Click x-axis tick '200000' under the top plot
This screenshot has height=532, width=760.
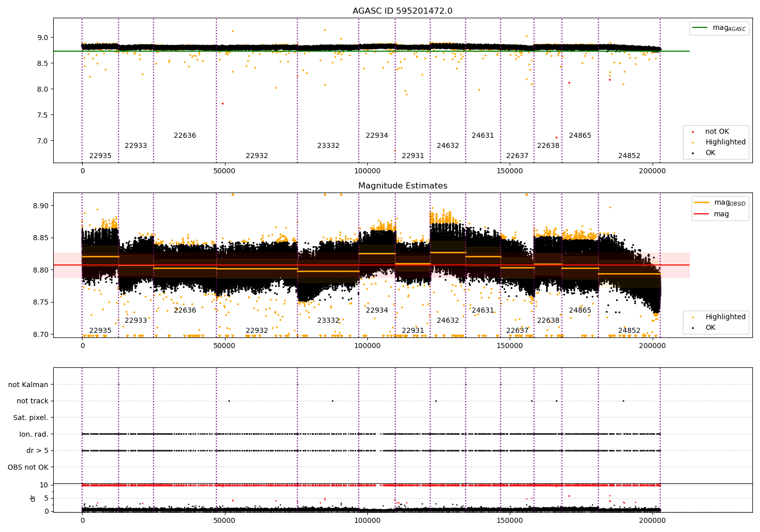[x=652, y=171]
